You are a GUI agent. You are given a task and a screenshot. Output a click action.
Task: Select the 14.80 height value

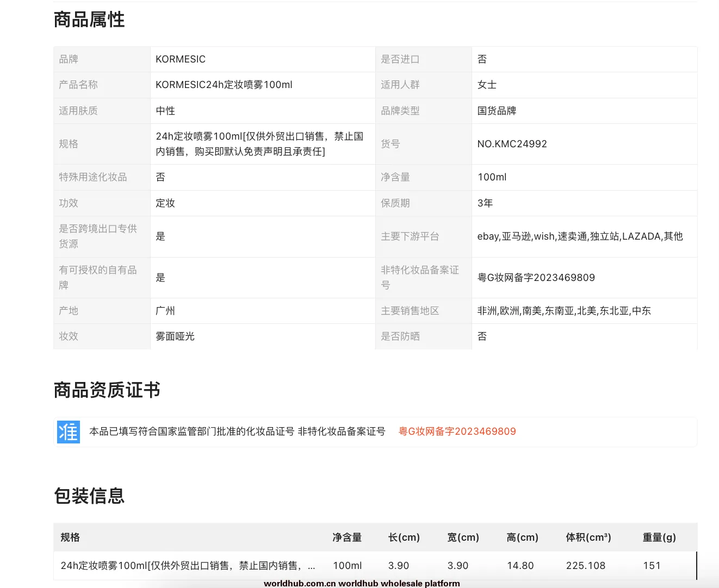[520, 566]
